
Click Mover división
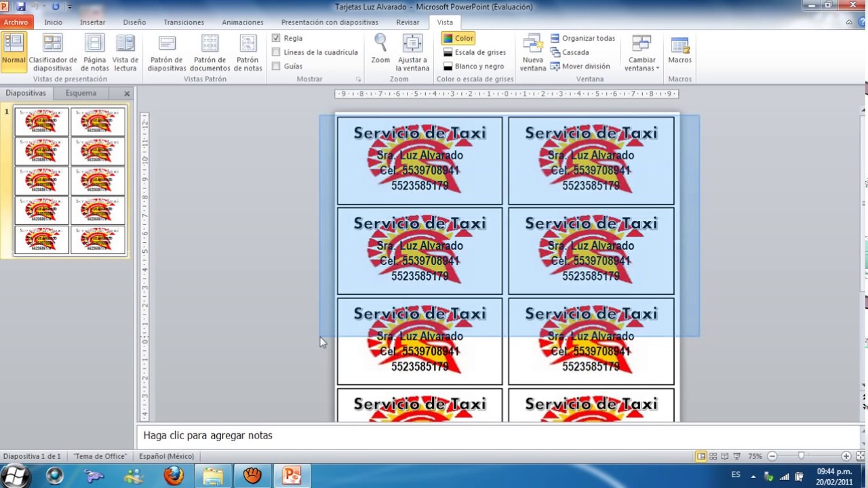click(580, 66)
